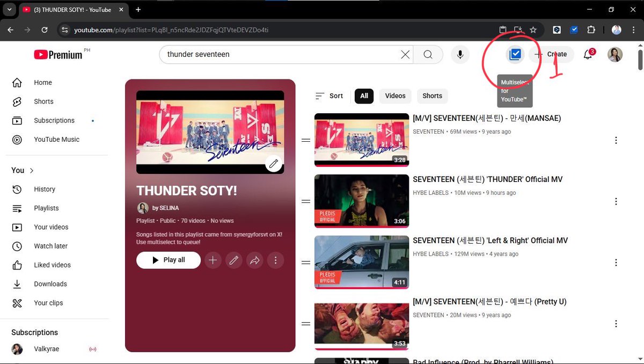Viewport: 644px width, 364px height.
Task: Open the options menu for the THUNDER Official MV
Action: [616, 201]
